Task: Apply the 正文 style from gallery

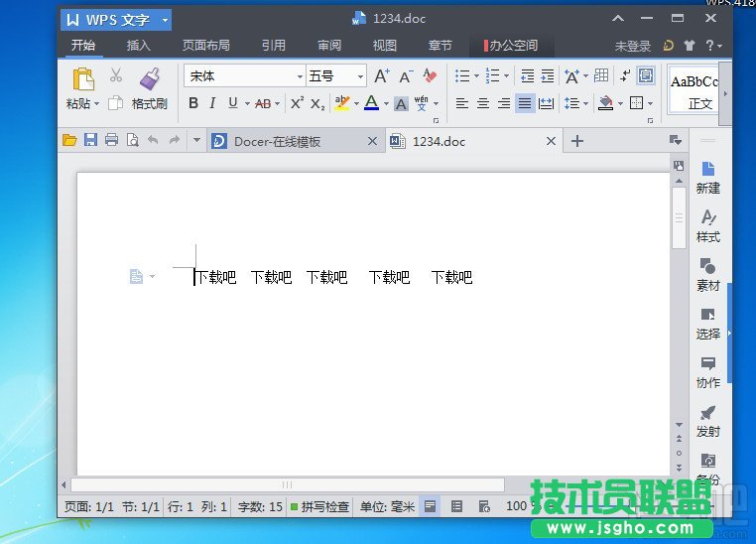Action: pos(693,90)
